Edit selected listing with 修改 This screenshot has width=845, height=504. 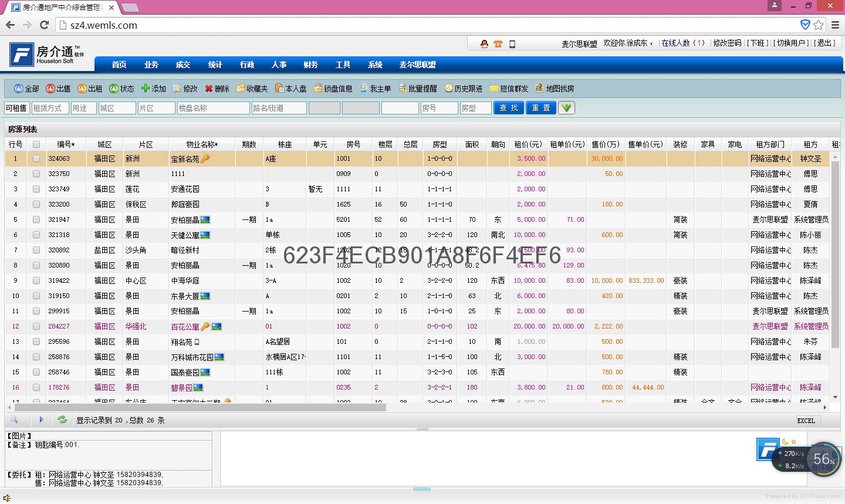pyautogui.click(x=185, y=89)
